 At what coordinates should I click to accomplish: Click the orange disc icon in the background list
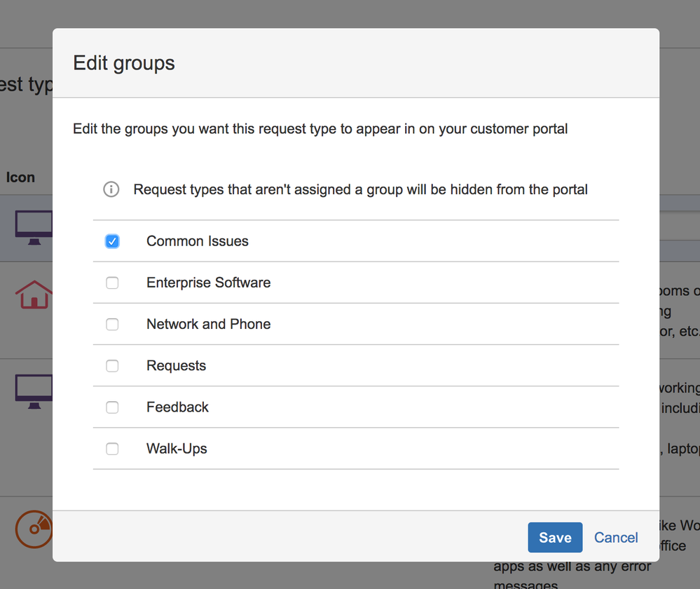pos(34,530)
